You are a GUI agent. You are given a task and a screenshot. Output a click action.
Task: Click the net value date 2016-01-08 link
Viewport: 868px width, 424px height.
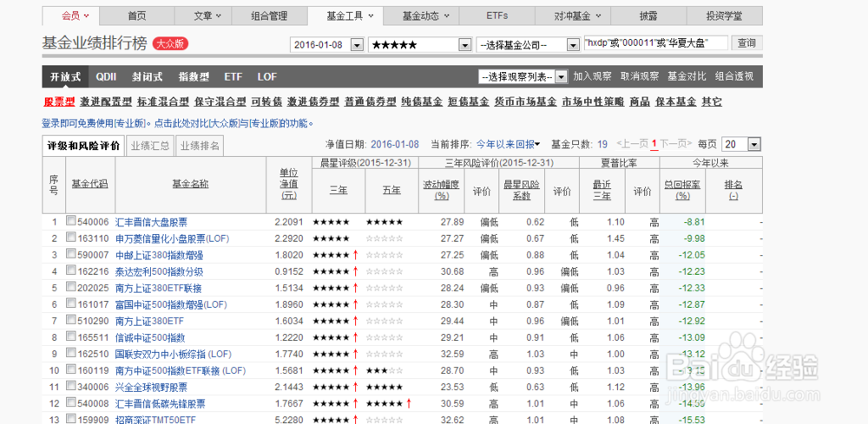(395, 144)
